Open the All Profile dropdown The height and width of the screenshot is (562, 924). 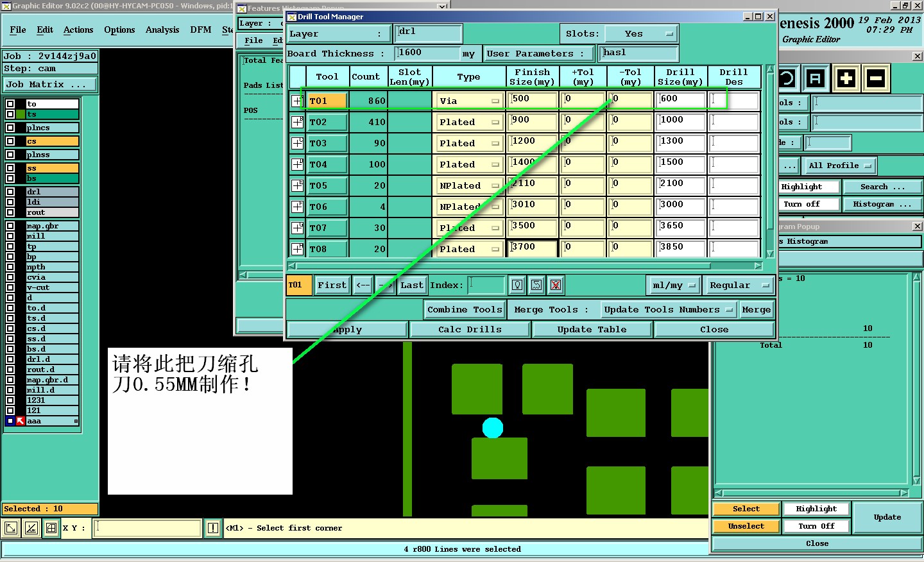[840, 166]
